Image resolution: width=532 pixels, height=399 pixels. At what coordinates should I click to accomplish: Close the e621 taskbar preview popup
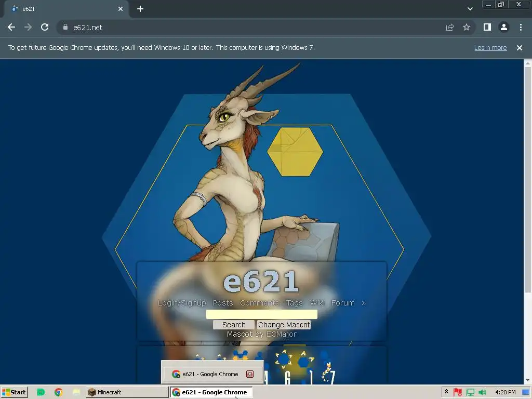(x=250, y=374)
